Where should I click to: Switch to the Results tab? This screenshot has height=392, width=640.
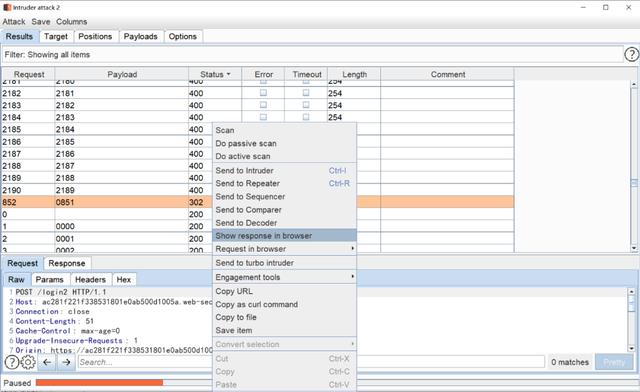click(19, 36)
